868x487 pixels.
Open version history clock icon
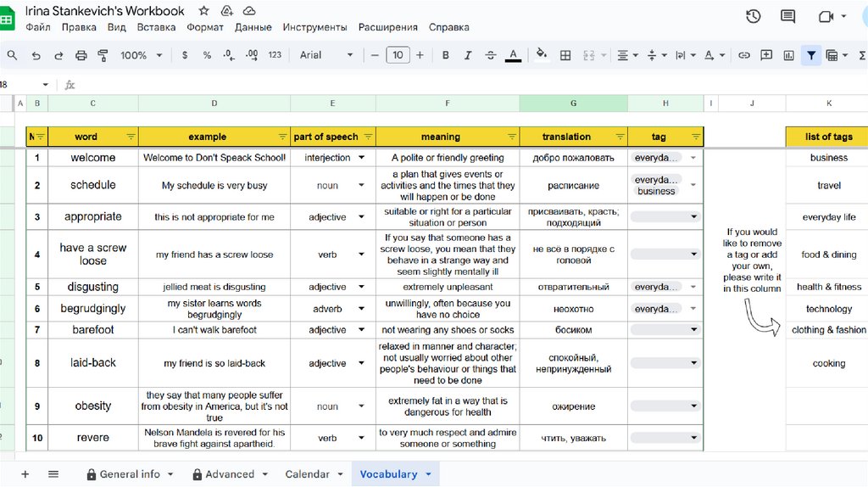(753, 16)
